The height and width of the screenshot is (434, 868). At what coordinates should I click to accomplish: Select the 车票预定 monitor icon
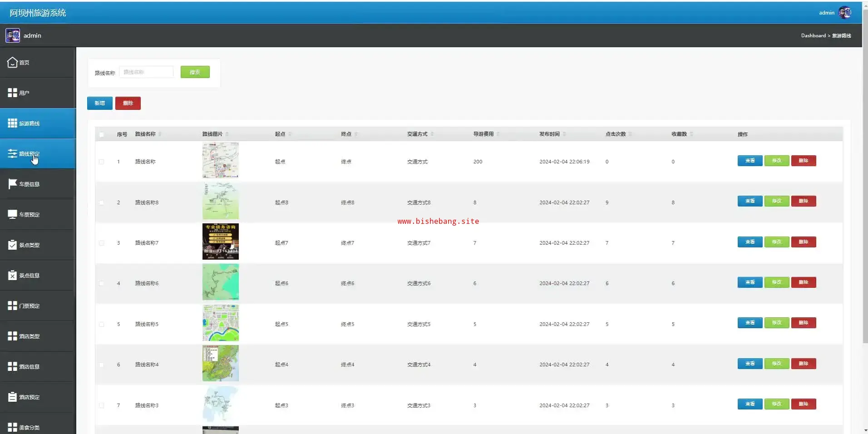(x=12, y=214)
